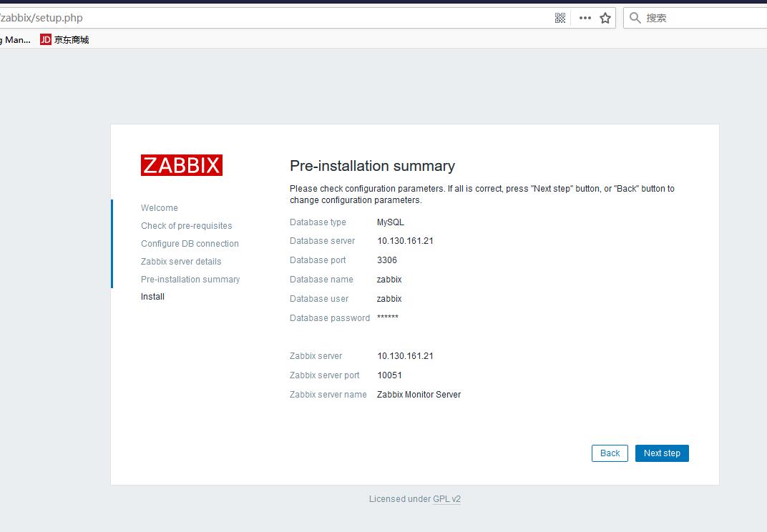Select Configure DB connection step
767x532 pixels.
tap(190, 244)
